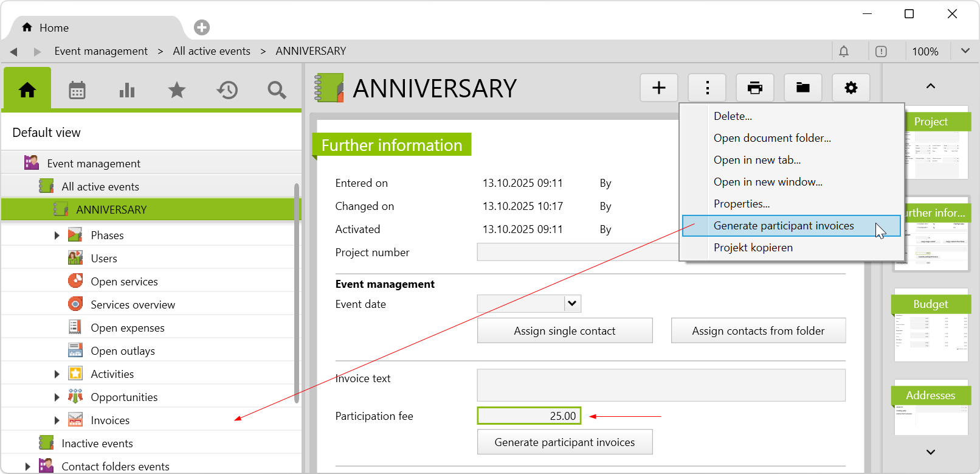This screenshot has height=474, width=980.
Task: Expand the Contact folders events node
Action: [x=27, y=467]
